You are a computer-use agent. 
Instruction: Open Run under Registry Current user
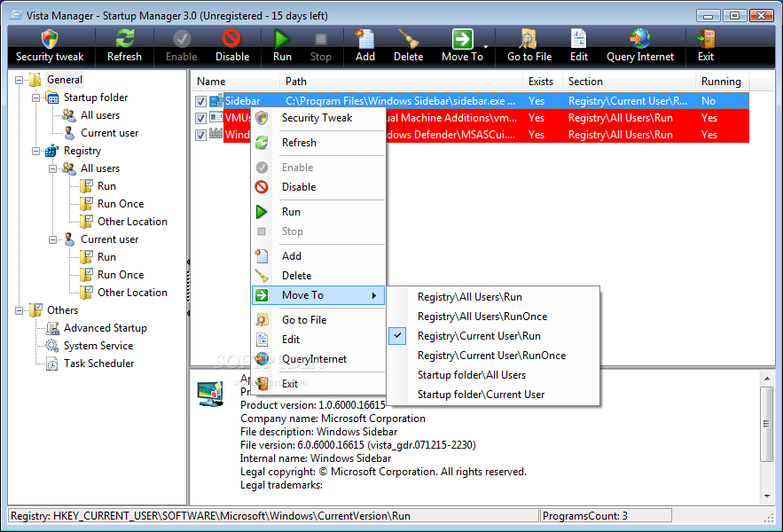click(x=107, y=257)
